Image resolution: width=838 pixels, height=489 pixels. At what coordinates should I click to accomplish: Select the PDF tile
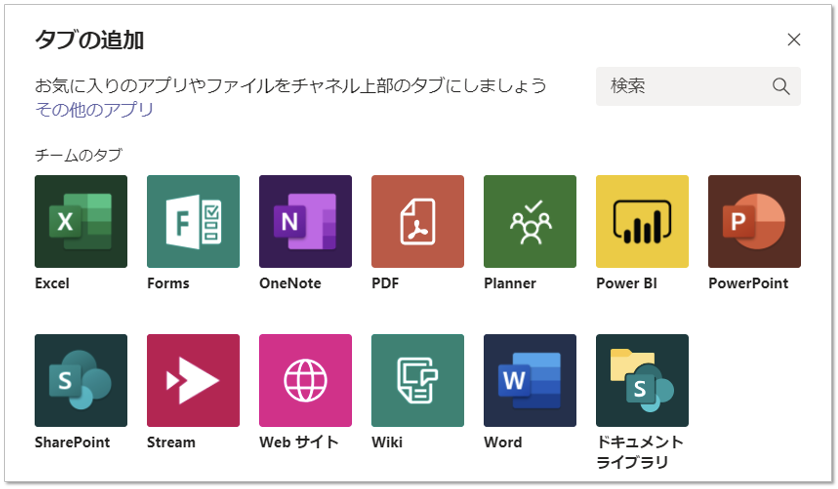(x=418, y=221)
